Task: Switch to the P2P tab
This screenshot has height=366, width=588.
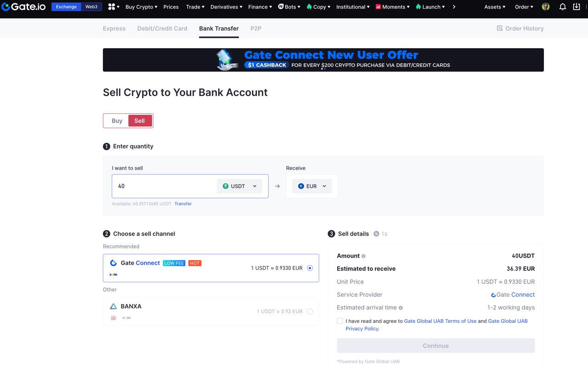Action: point(256,28)
